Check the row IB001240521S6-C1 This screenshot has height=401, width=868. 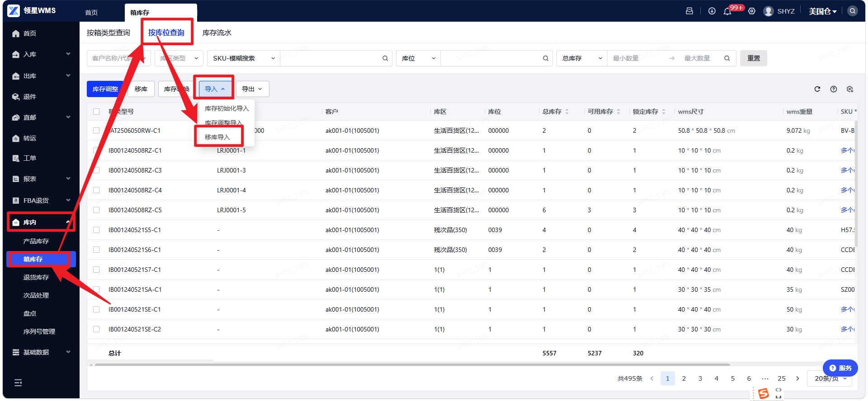pyautogui.click(x=96, y=250)
